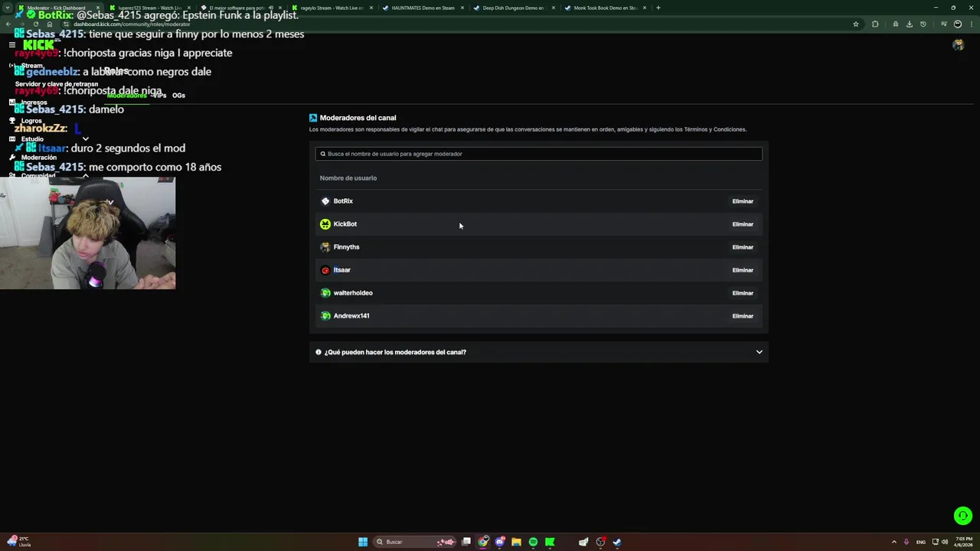Remove Andrewx141 as moderator
Viewport: 980px width, 551px height.
point(743,316)
